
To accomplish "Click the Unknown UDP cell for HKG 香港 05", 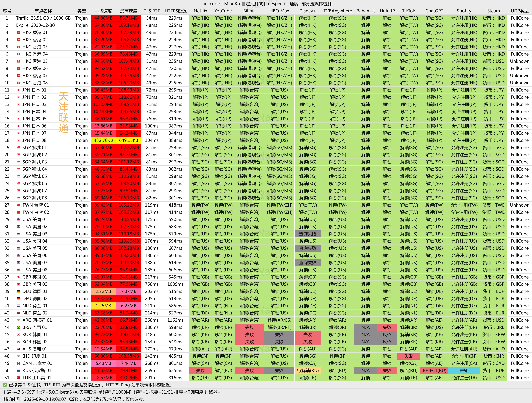I will [520, 61].
